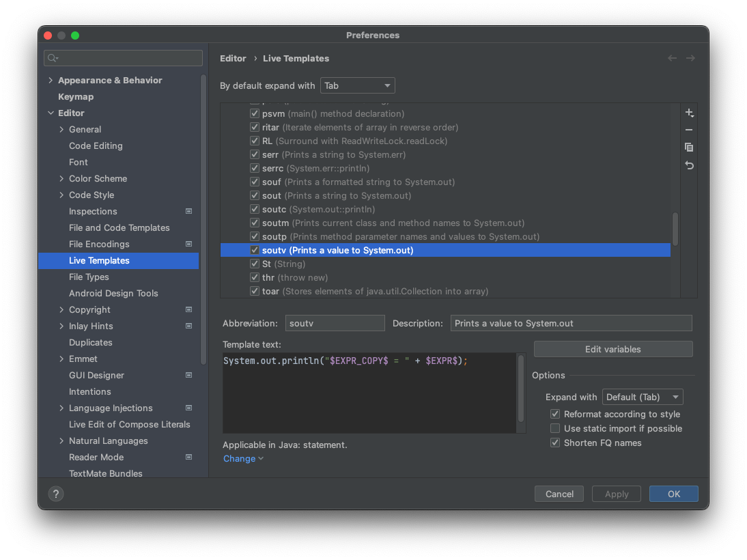747x560 pixels.
Task: Select the soutm template row
Action: coord(445,223)
